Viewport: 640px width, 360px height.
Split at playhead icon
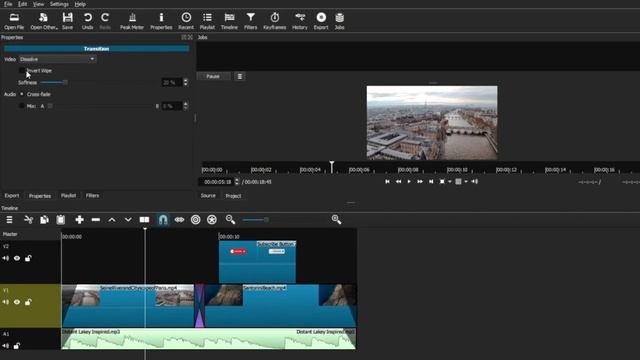tap(144, 220)
